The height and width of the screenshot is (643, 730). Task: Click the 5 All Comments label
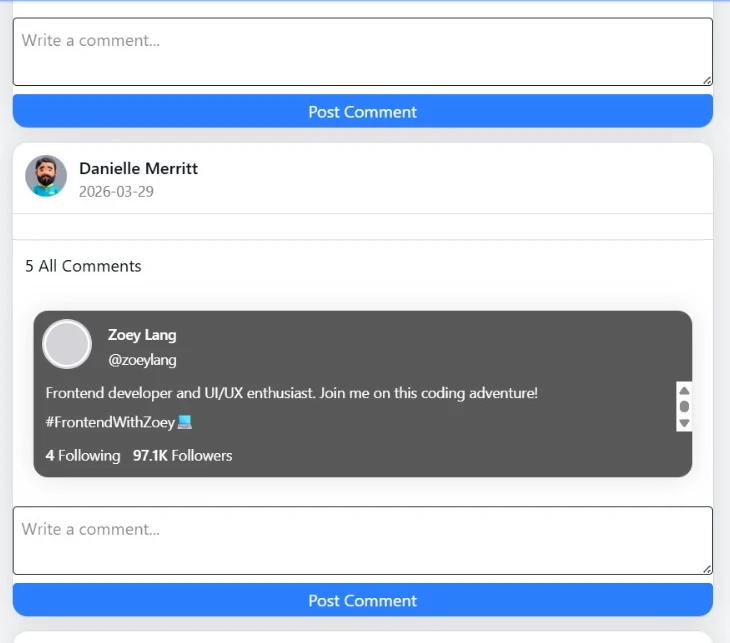coord(83,266)
